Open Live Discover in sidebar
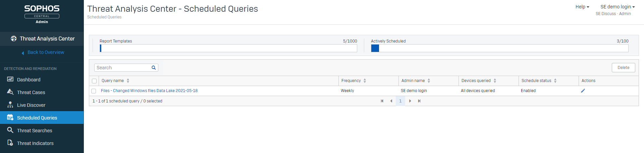 click(x=31, y=105)
